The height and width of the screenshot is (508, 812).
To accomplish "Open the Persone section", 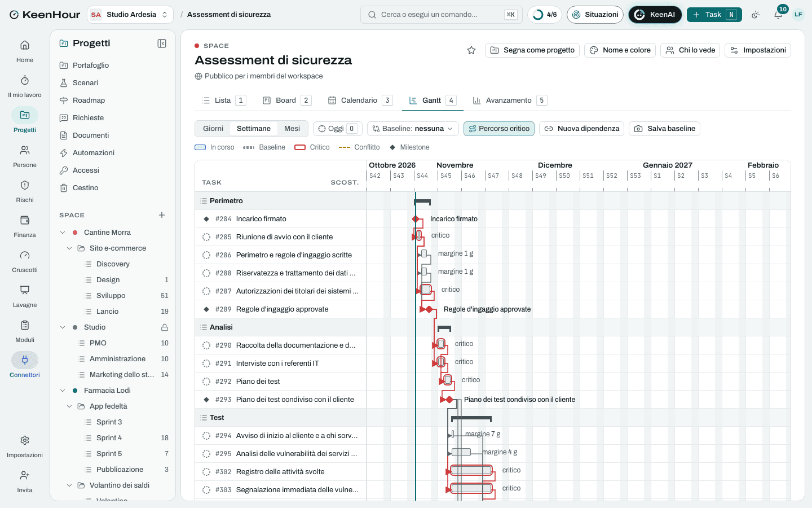I will point(25,156).
